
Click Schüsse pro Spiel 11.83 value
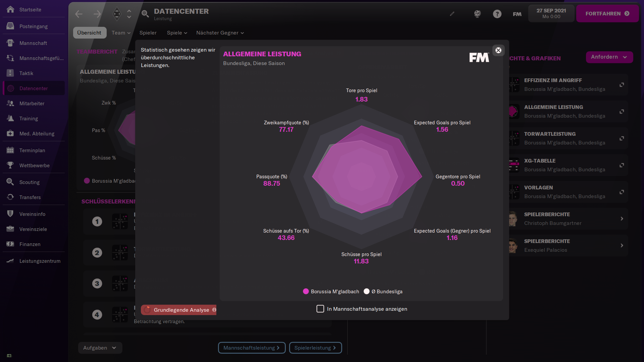click(x=361, y=261)
